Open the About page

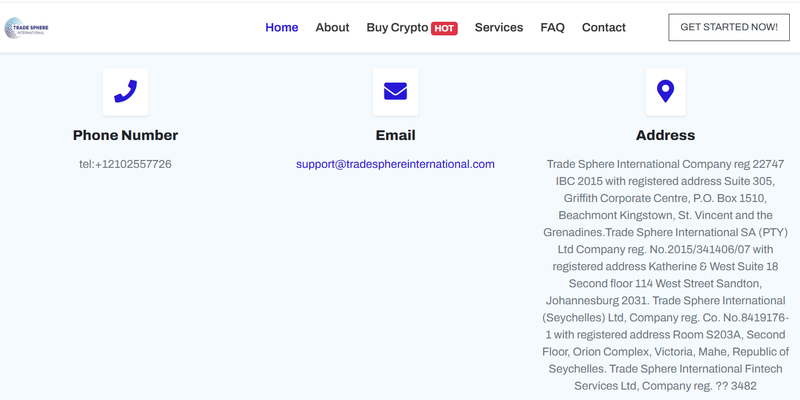point(332,28)
